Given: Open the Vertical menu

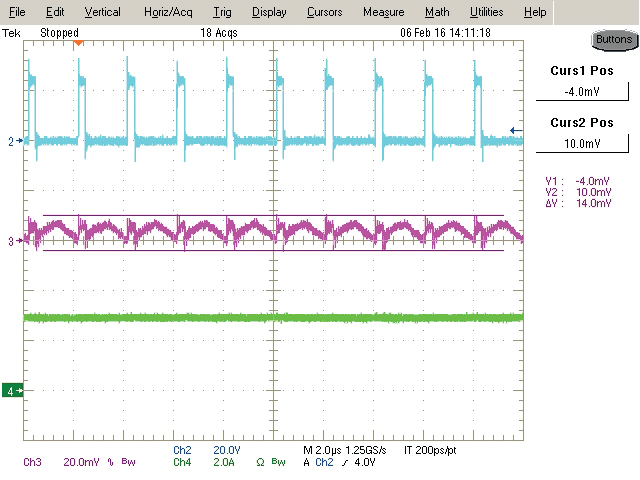Looking at the screenshot, I should pyautogui.click(x=102, y=12).
